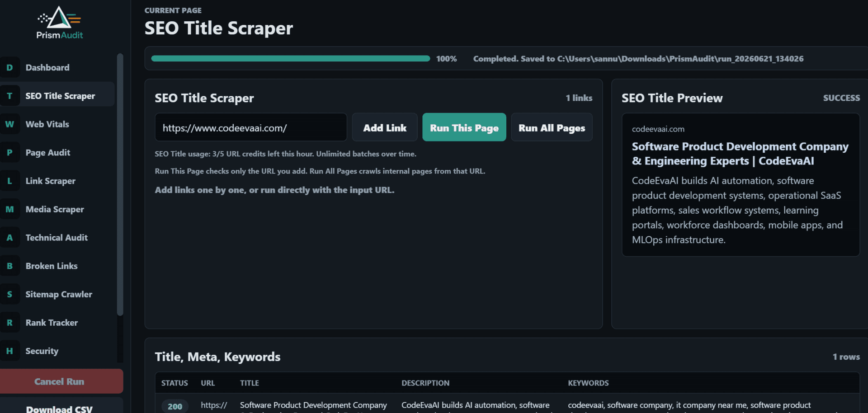The height and width of the screenshot is (413, 868).
Task: Click the 'CURRENT PAGE' label
Action: click(173, 10)
